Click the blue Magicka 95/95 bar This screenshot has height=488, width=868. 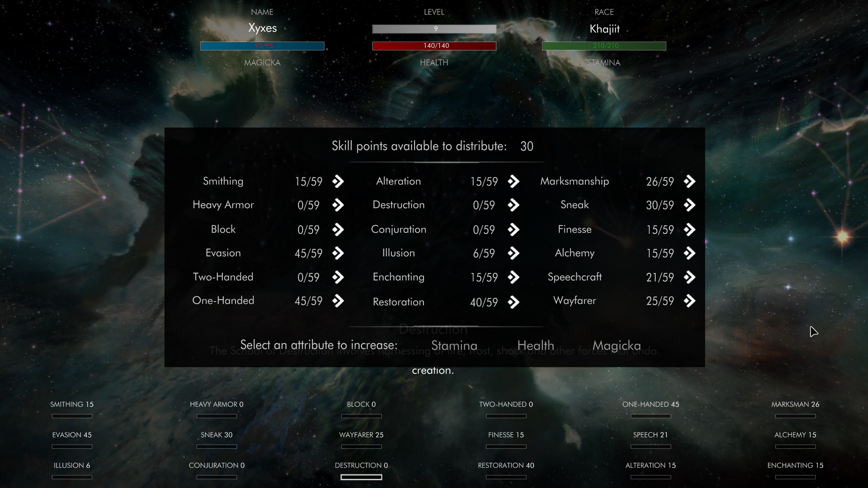pos(262,46)
